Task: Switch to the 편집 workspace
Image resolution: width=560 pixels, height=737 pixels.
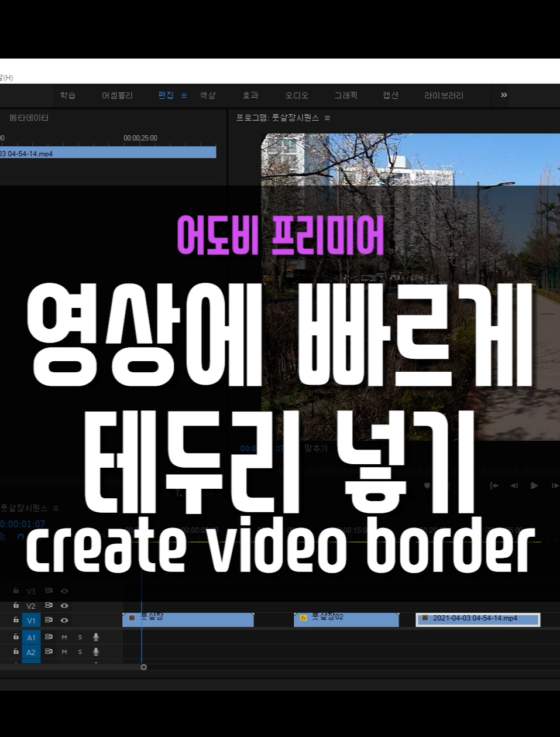Action: coord(166,95)
